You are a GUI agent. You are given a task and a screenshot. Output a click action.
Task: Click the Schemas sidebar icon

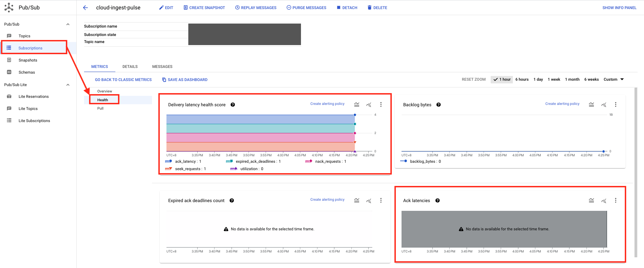(9, 72)
